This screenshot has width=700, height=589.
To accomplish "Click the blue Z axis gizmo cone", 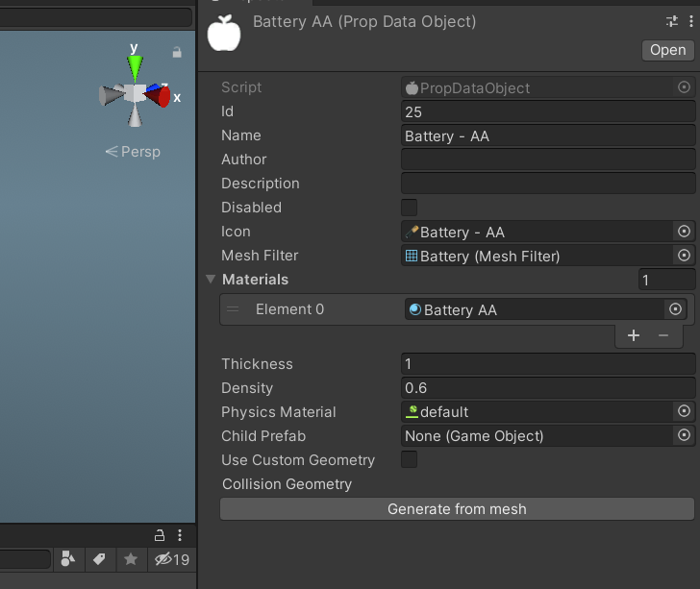I will pyautogui.click(x=153, y=87).
